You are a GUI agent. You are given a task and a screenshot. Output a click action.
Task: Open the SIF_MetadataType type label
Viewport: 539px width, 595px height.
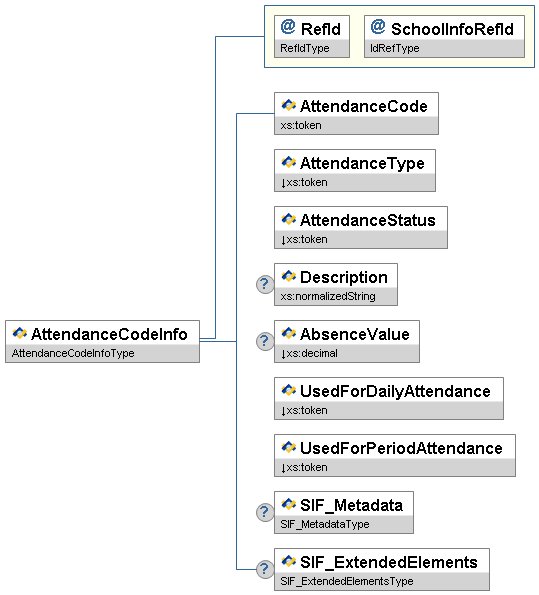coord(325,524)
